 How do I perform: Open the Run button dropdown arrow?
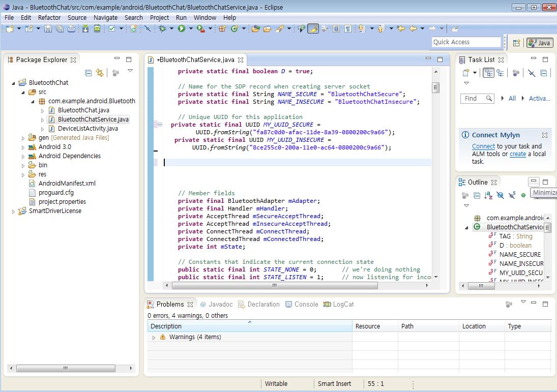click(190, 29)
